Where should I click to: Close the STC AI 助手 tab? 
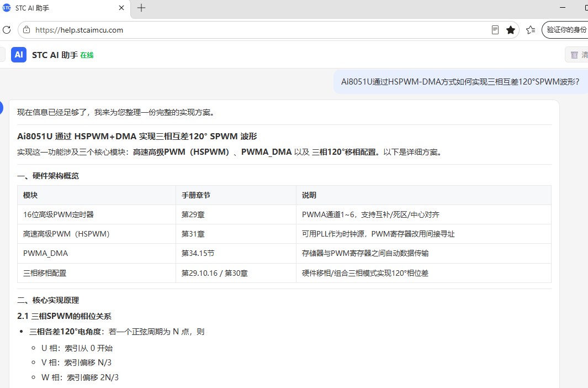[121, 8]
